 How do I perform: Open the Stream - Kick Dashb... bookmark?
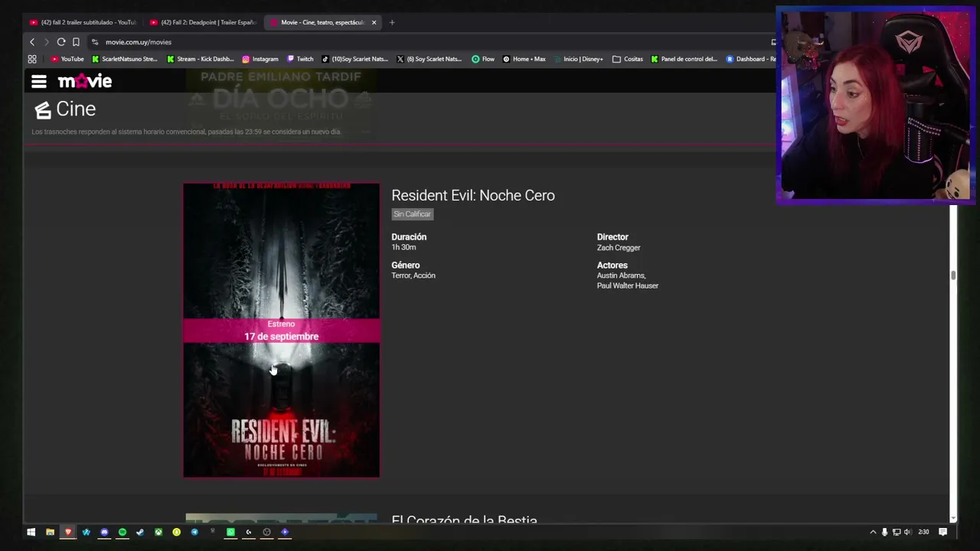tap(201, 59)
